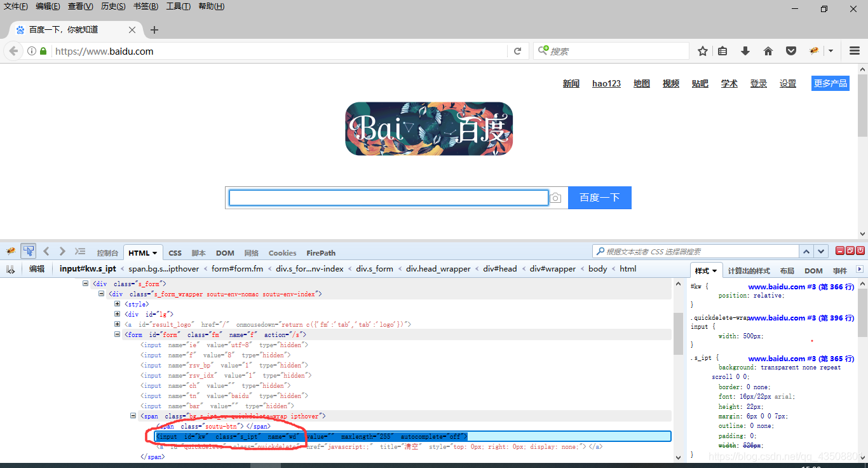Collapse the span bg s_ipt_wr node
Image resolution: width=868 pixels, height=468 pixels.
coord(133,416)
